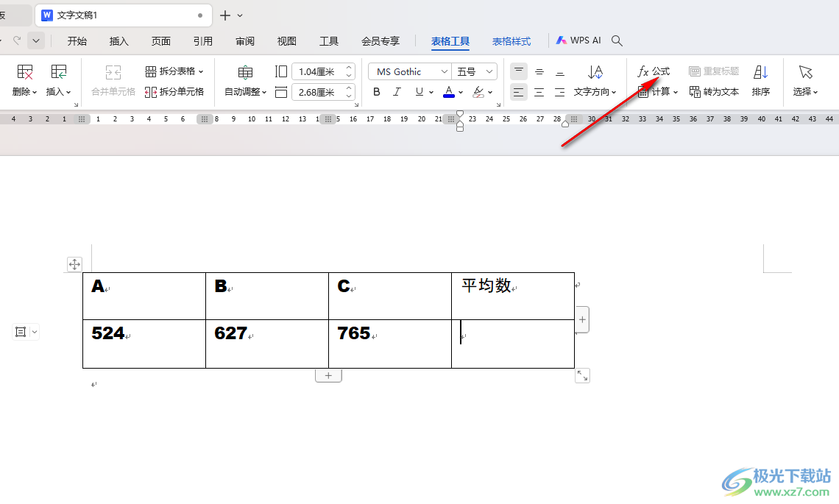Switch to the 表格样式 tab
839x504 pixels.
point(511,41)
